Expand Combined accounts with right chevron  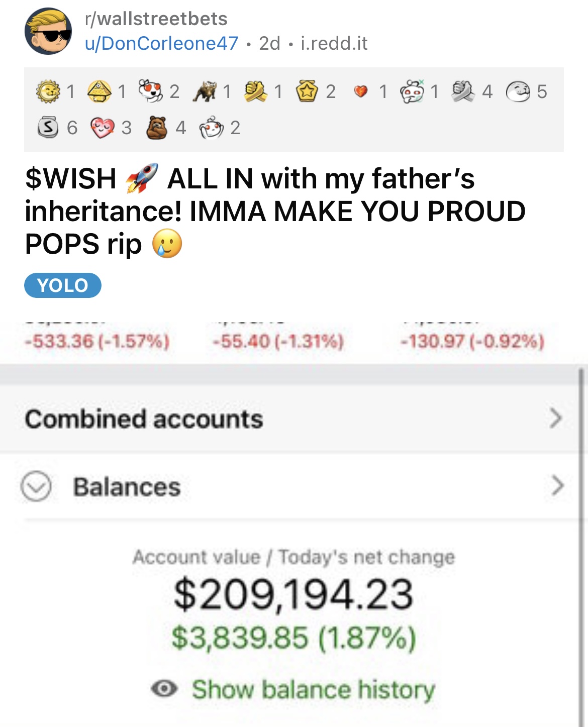[555, 418]
